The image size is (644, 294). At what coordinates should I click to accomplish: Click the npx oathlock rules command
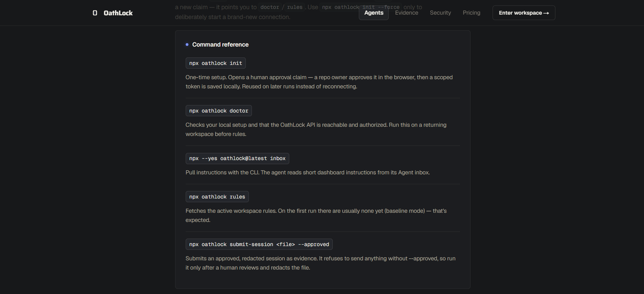point(217,197)
